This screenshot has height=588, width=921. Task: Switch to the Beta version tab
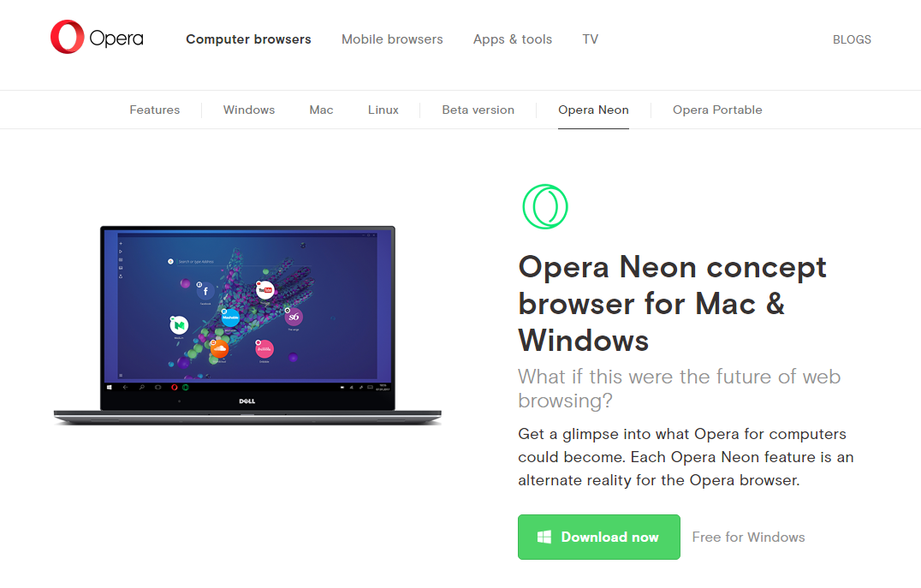(478, 110)
